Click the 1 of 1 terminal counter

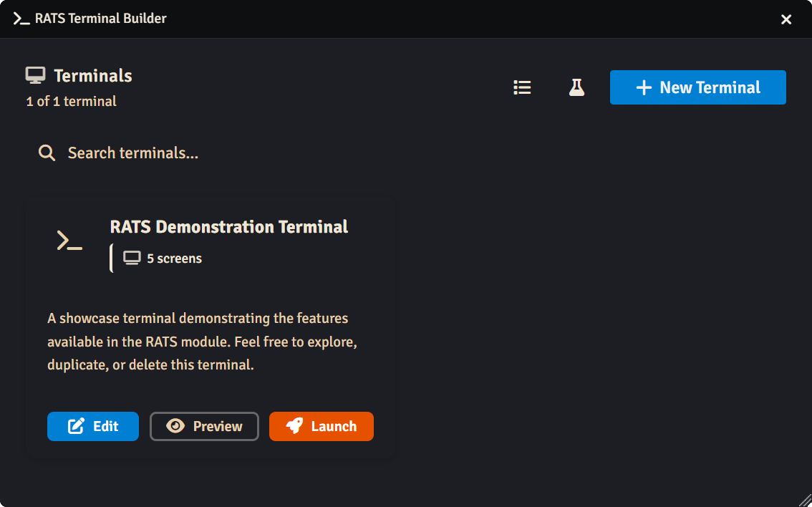[x=72, y=101]
